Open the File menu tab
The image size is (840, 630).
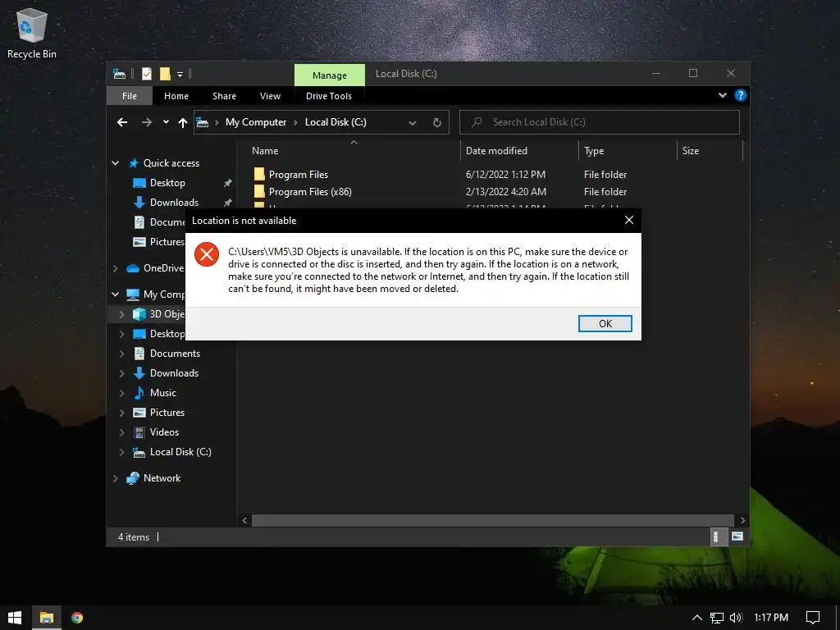click(129, 96)
